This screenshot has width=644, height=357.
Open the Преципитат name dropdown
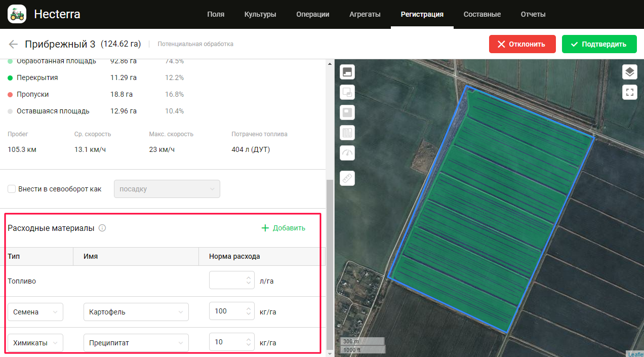136,343
